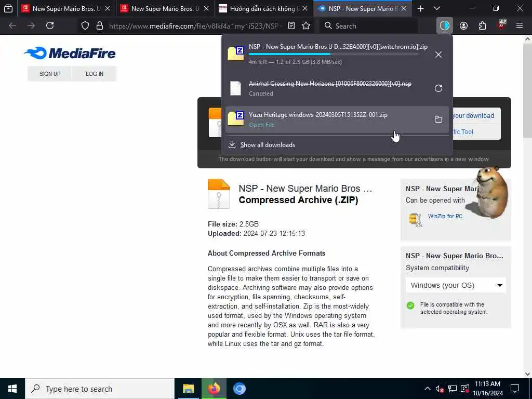Click the network tray icon

point(453,389)
